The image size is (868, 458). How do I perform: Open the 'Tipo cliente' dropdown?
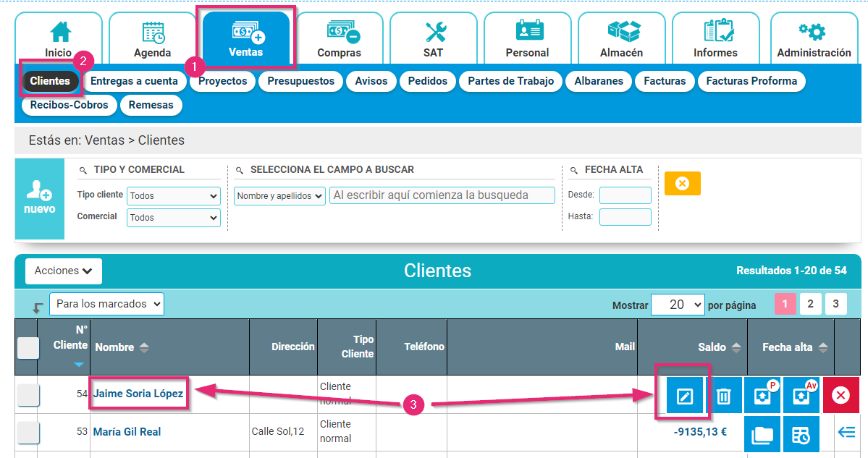173,195
